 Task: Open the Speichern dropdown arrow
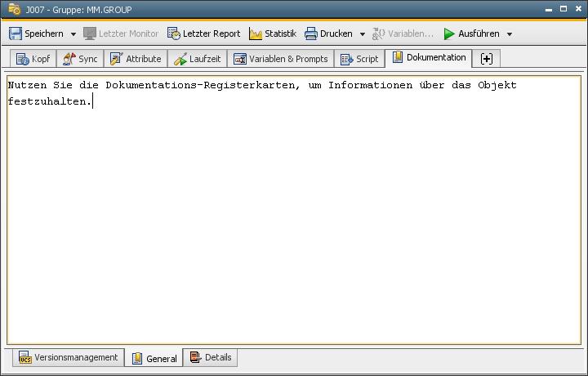[73, 34]
